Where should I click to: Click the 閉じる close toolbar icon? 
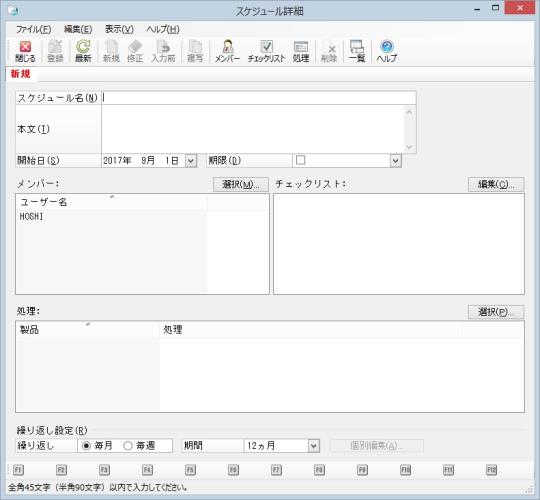tap(25, 52)
